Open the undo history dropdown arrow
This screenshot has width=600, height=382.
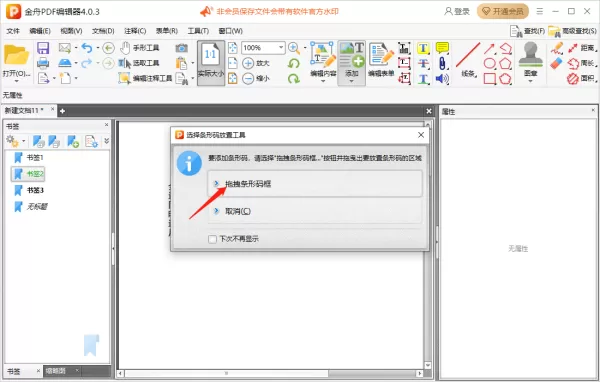coord(98,48)
